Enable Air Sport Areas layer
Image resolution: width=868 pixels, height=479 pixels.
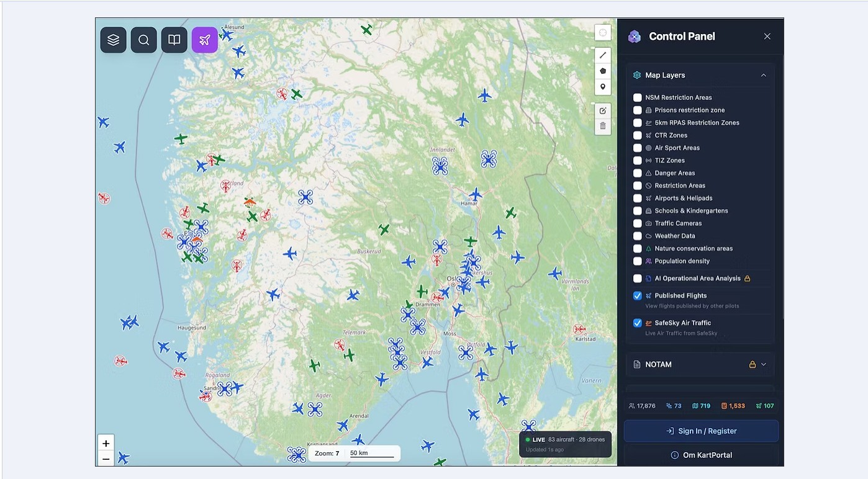pyautogui.click(x=638, y=148)
